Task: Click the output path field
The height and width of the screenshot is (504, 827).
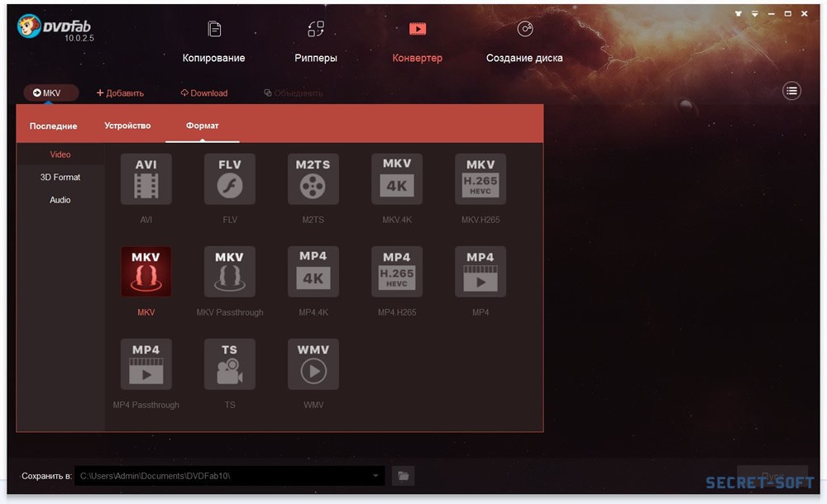Action: pyautogui.click(x=229, y=476)
